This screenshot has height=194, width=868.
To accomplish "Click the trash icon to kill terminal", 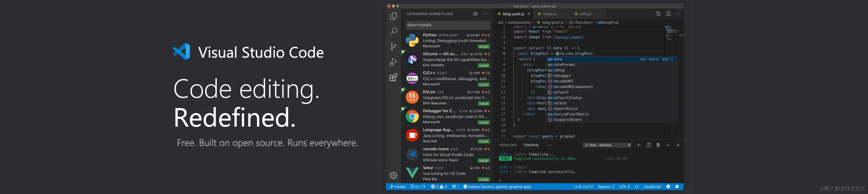I will pyautogui.click(x=658, y=145).
